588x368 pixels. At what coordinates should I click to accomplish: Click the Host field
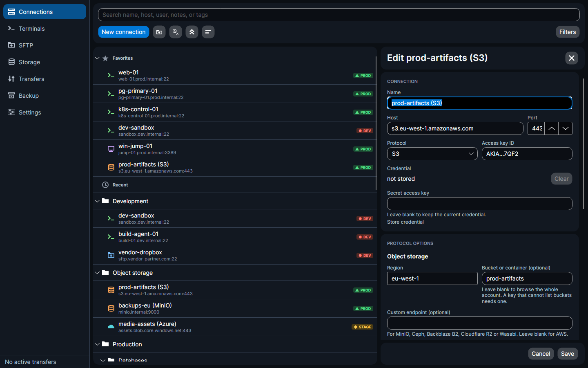[455, 128]
